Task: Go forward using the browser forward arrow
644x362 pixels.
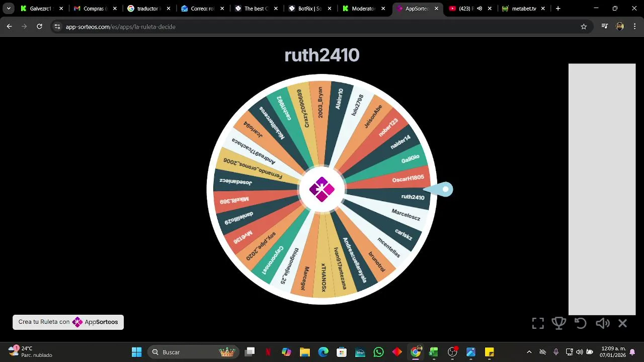Action: [24, 27]
